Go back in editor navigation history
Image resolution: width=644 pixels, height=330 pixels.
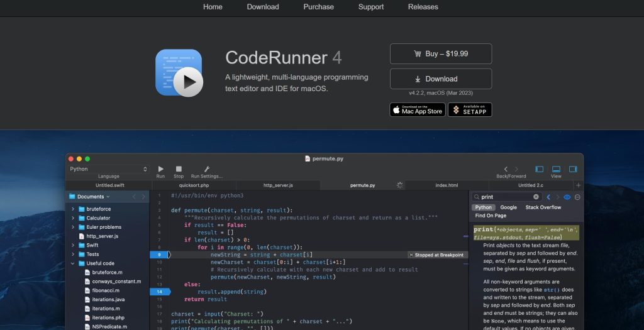506,169
